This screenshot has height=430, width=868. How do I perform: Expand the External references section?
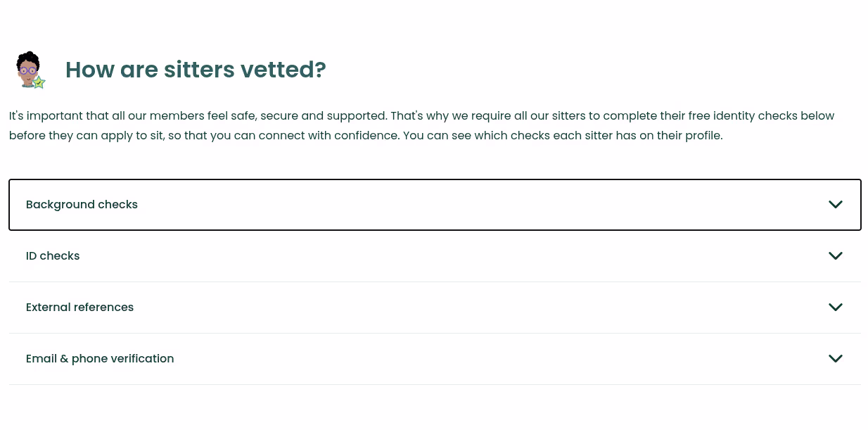tap(435, 307)
